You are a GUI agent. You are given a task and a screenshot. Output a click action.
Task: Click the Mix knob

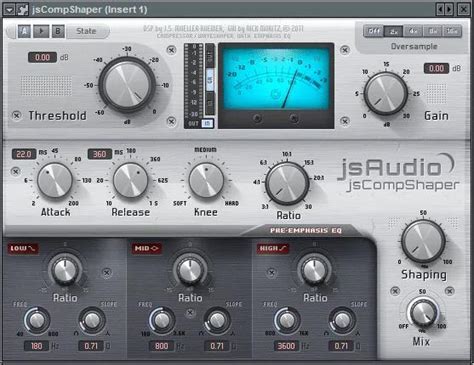(x=423, y=313)
